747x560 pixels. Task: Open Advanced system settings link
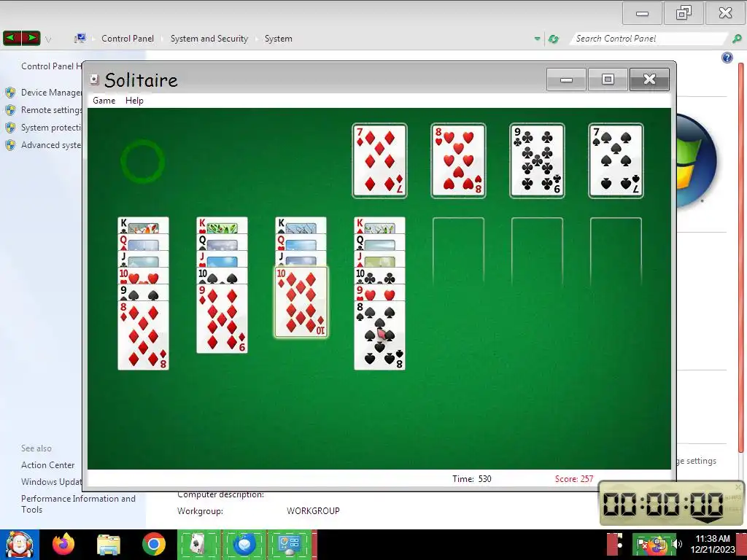pos(52,145)
